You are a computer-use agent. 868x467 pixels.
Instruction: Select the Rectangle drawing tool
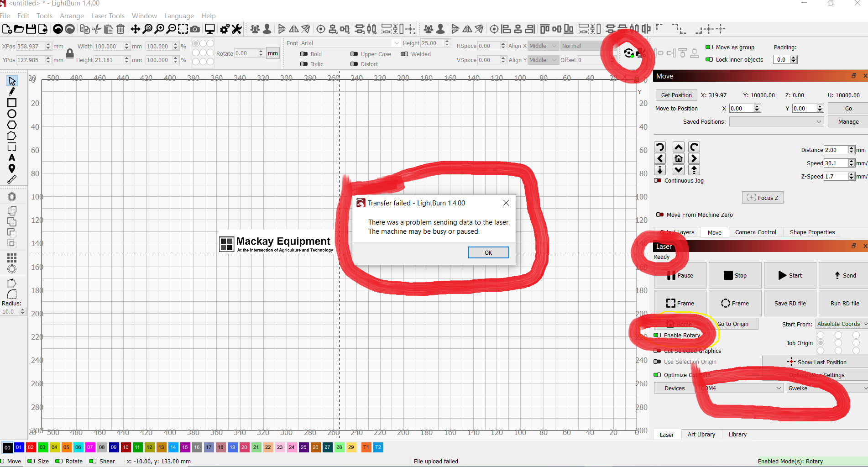point(12,102)
